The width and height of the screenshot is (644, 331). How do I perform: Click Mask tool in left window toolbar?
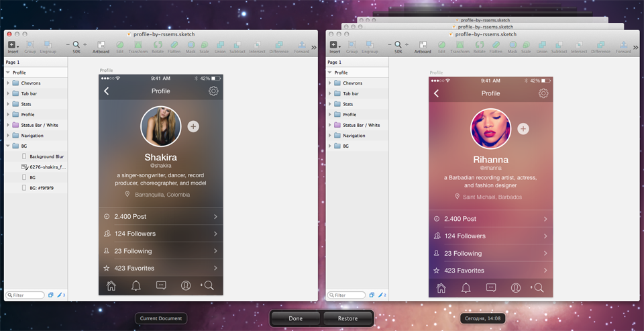(x=191, y=47)
